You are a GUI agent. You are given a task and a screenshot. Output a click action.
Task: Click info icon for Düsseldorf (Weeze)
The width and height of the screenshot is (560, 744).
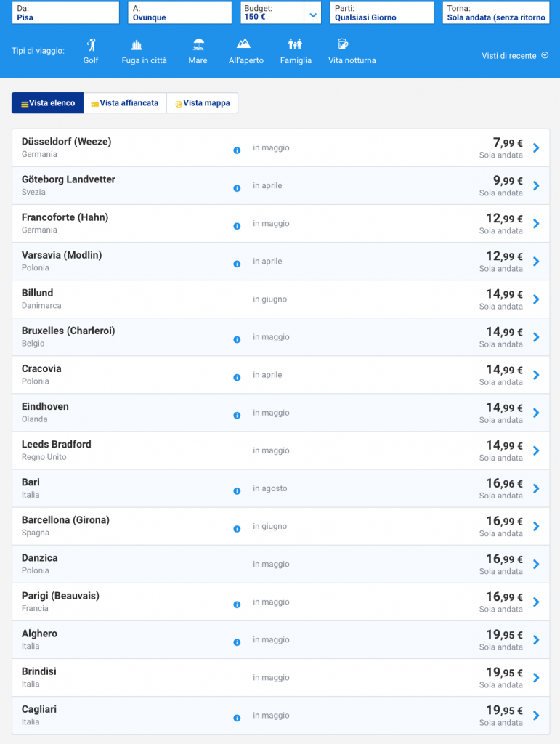pyautogui.click(x=237, y=150)
